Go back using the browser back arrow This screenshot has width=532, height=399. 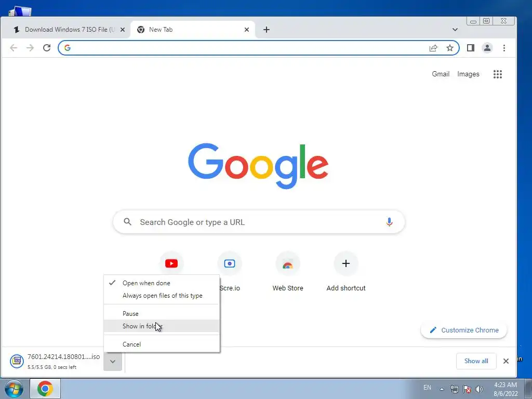[x=14, y=48]
